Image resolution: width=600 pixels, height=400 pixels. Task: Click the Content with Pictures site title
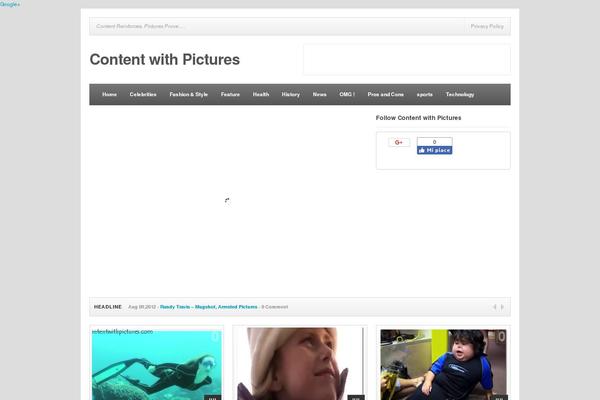pos(165,59)
